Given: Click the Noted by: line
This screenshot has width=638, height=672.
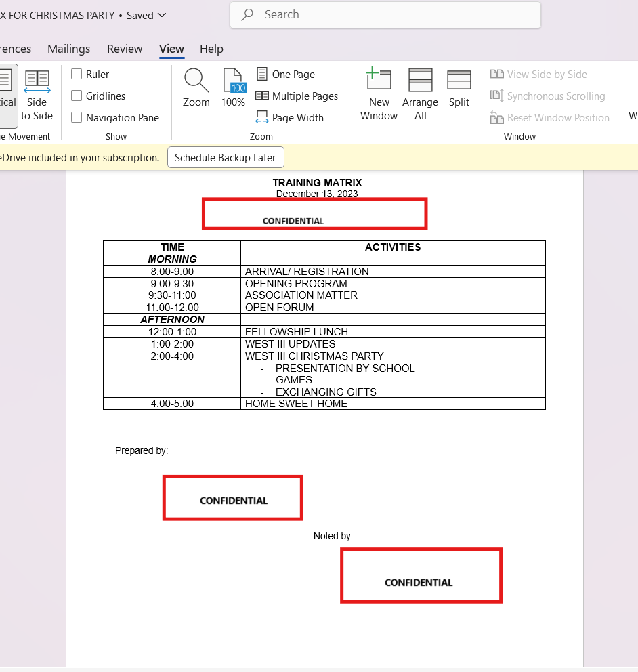Looking at the screenshot, I should tap(333, 536).
